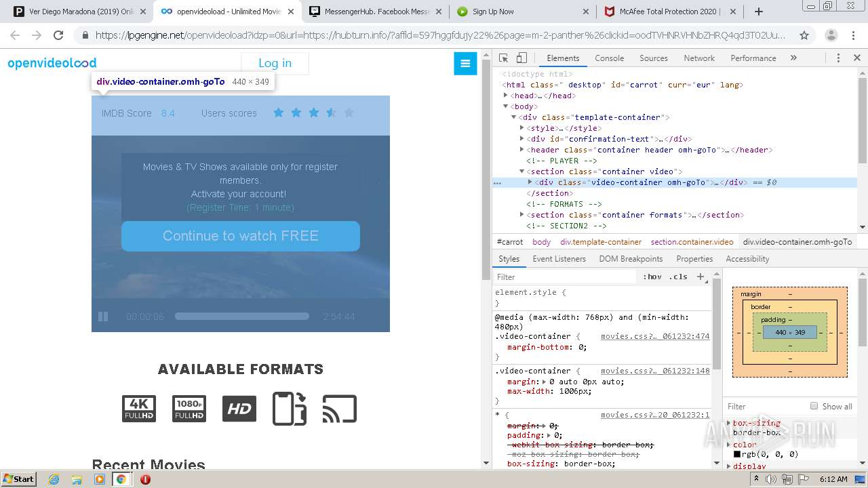
Task: Toggle the .cls class editor
Action: tap(678, 277)
